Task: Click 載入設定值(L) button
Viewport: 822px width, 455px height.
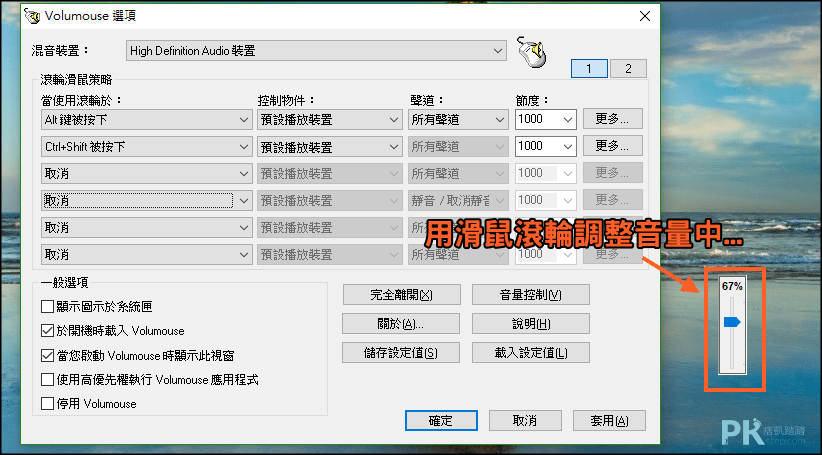Action: pos(531,352)
